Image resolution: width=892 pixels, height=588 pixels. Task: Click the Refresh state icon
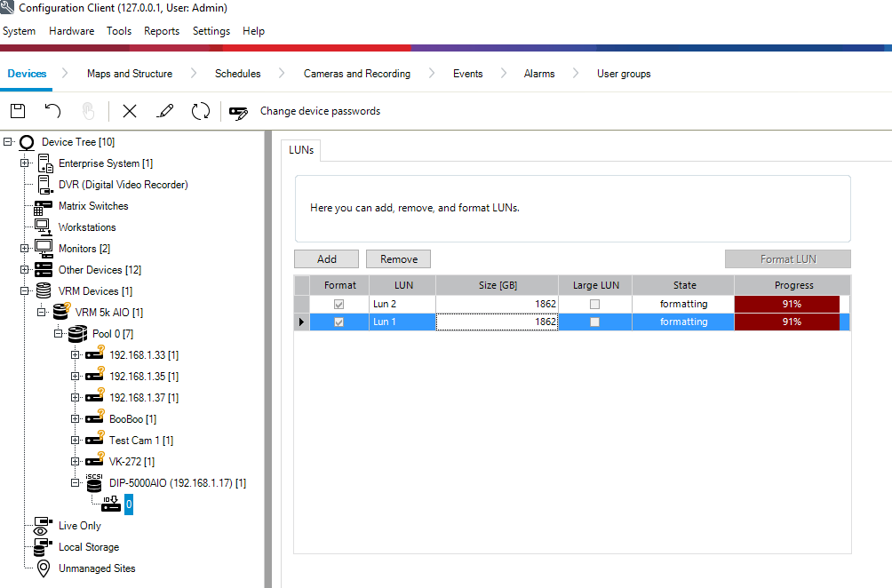201,111
